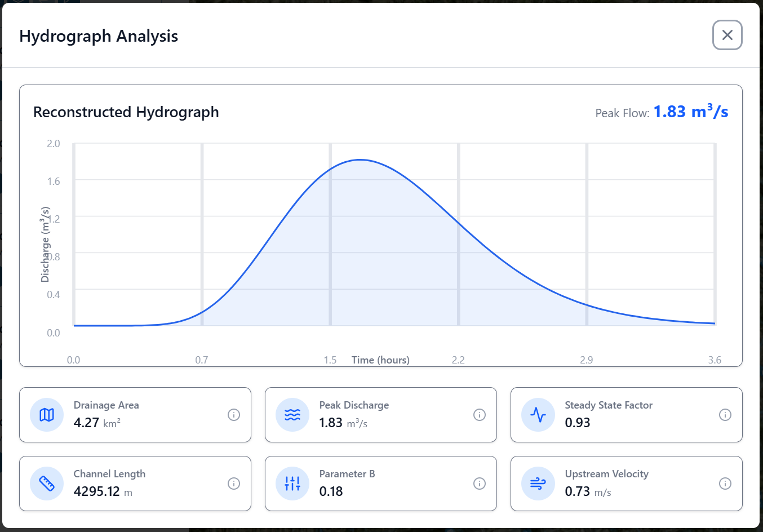
Task: Click the hydrograph curve peak
Action: tap(360, 160)
